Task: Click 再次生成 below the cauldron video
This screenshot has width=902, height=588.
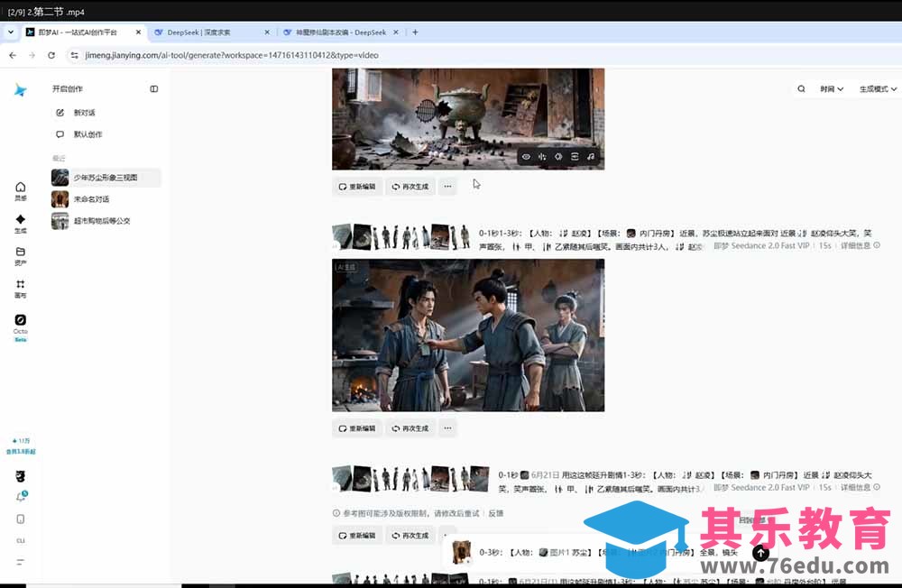Action: [410, 187]
